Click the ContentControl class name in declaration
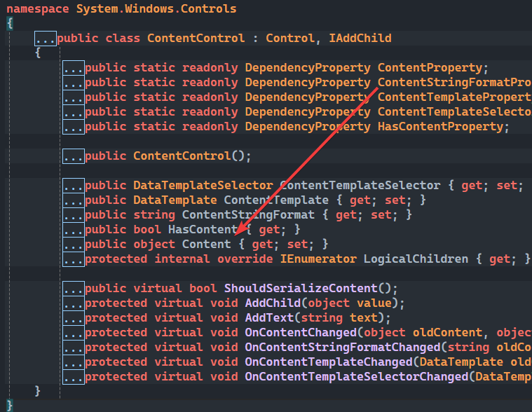The width and height of the screenshot is (532, 412). pos(196,39)
